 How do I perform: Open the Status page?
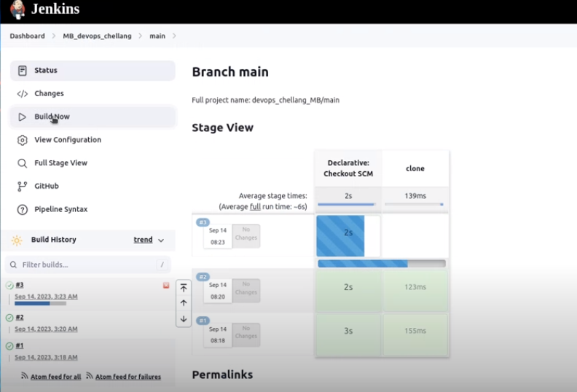point(93,70)
